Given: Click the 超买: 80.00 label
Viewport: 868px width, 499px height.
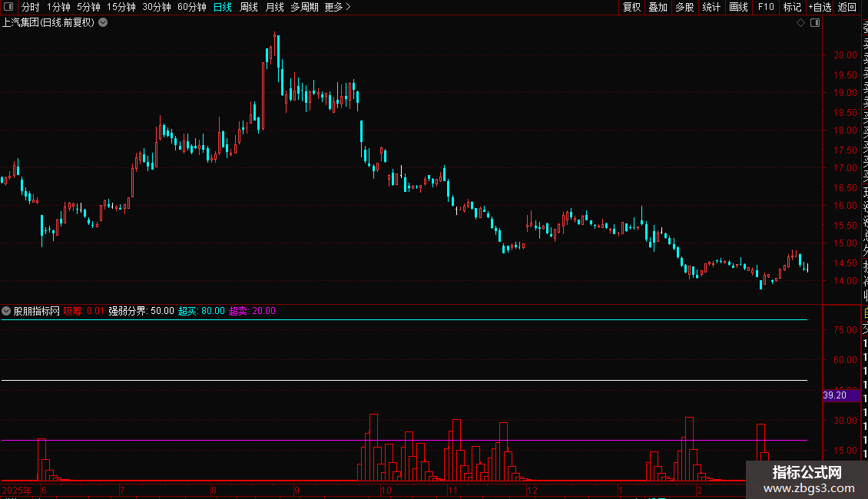Looking at the screenshot, I should click(x=201, y=311).
